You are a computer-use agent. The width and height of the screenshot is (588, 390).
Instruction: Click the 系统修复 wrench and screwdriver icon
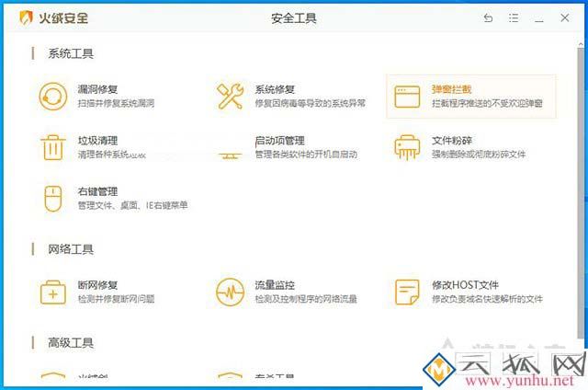pos(230,96)
